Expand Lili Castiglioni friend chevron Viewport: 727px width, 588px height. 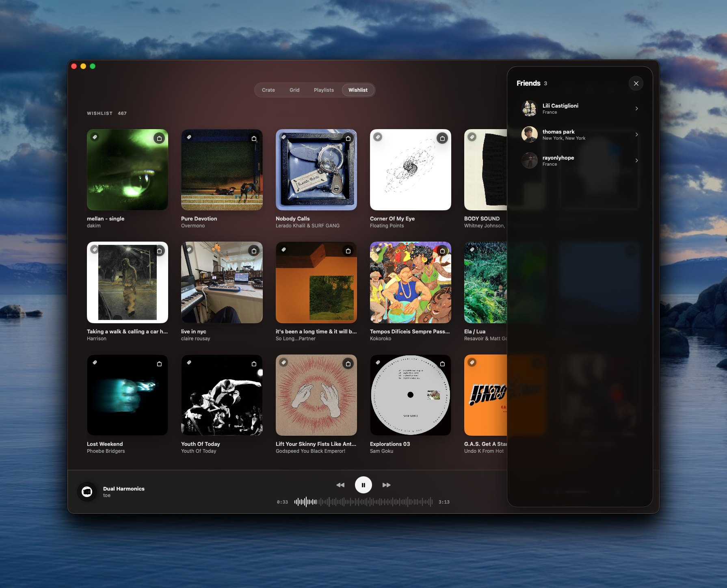pyautogui.click(x=636, y=108)
